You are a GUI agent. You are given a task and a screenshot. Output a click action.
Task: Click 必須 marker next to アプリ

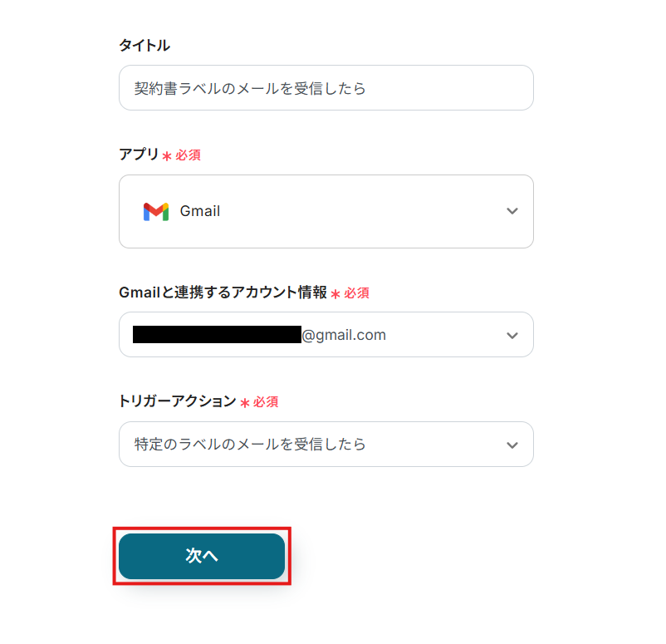coord(188,155)
